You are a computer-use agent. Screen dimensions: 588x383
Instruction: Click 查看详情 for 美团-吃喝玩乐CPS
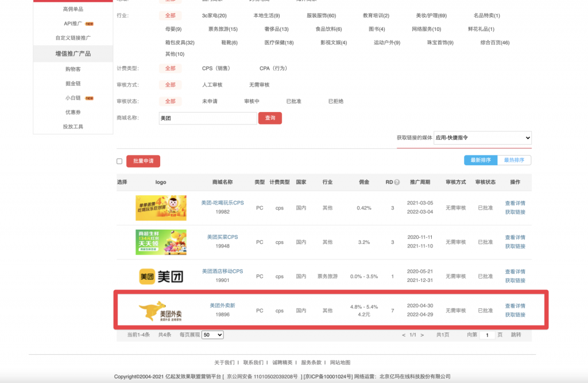515,203
